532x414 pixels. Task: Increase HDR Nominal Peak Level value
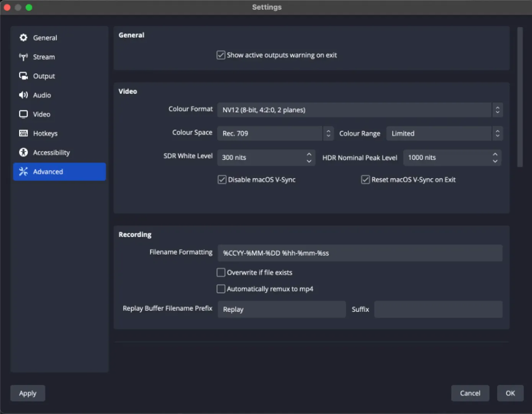(x=495, y=154)
